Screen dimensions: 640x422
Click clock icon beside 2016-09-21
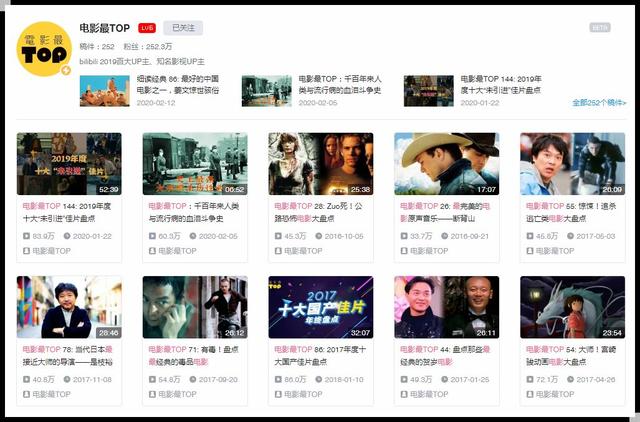[444, 236]
